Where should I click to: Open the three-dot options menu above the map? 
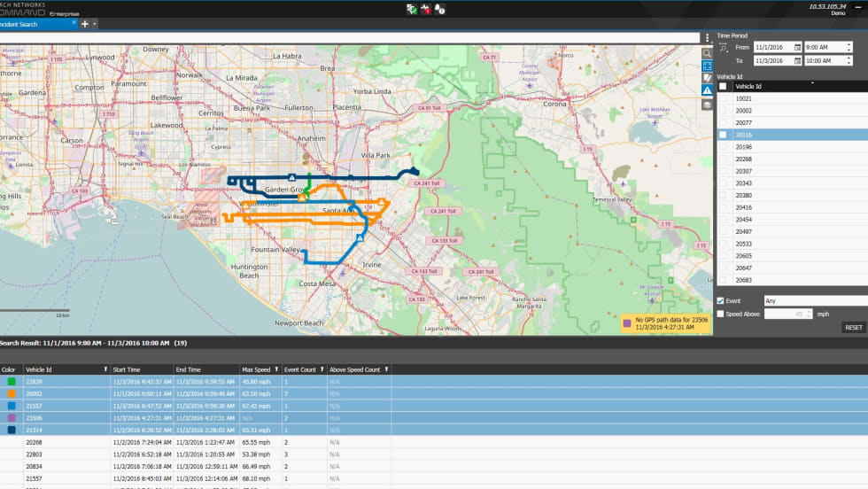pos(708,38)
